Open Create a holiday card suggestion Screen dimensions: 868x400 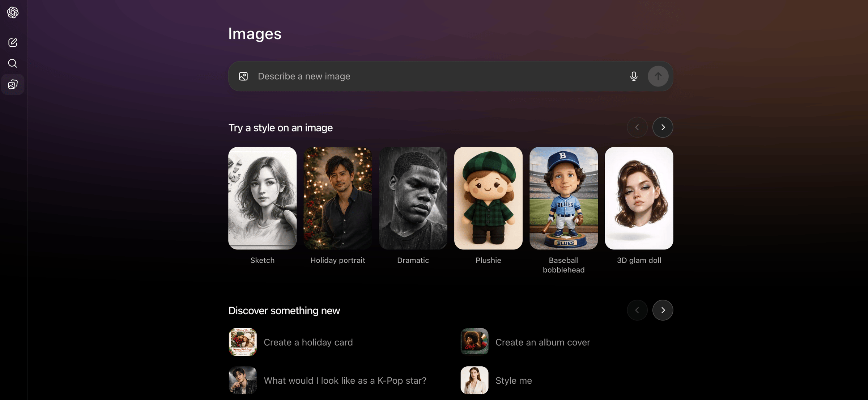click(308, 342)
